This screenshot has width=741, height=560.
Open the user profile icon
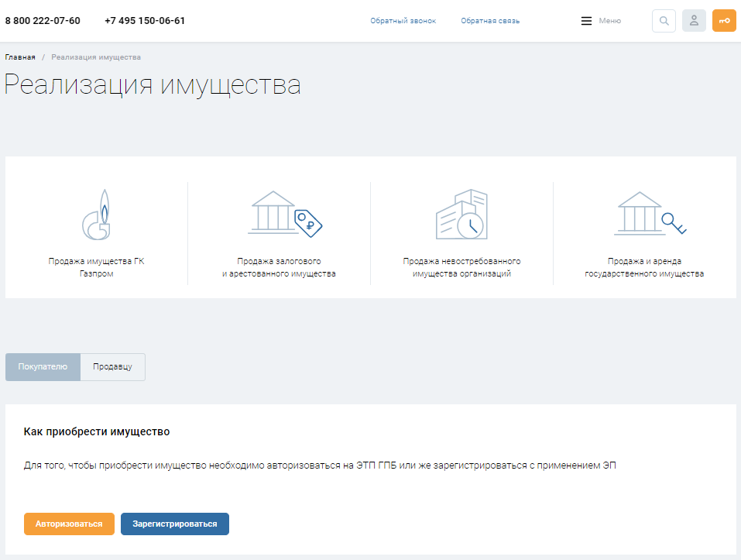point(694,21)
